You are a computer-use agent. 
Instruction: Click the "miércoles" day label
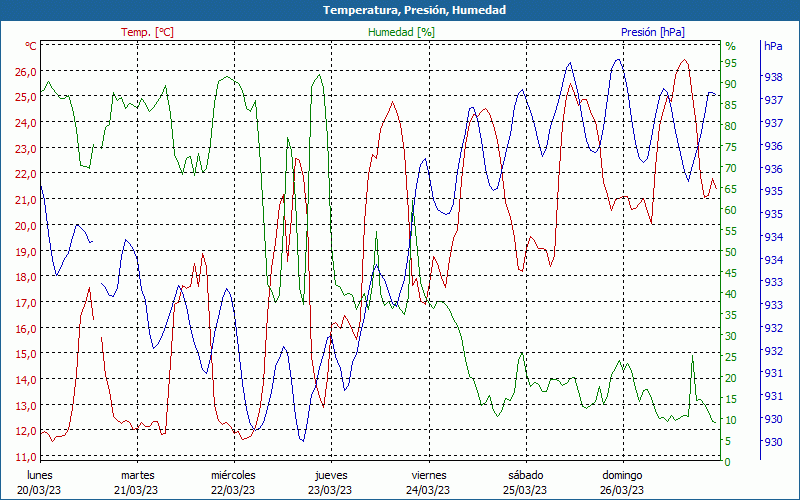coord(234,475)
